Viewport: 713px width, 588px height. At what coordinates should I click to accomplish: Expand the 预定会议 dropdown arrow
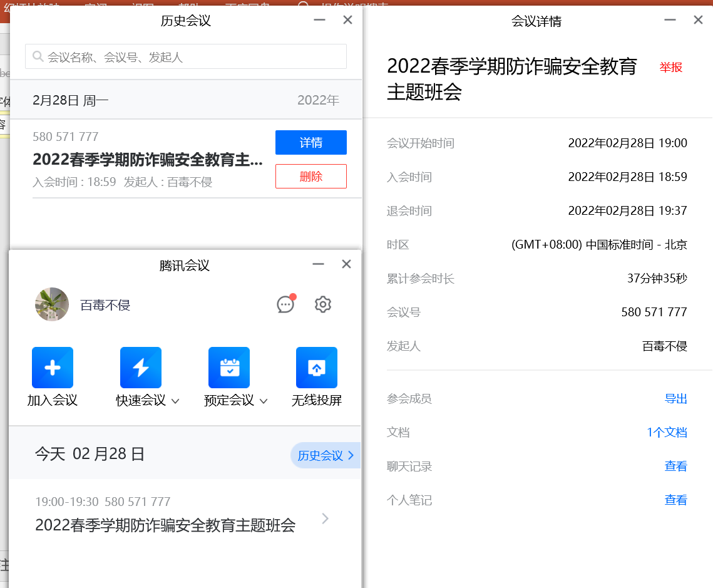pos(264,401)
